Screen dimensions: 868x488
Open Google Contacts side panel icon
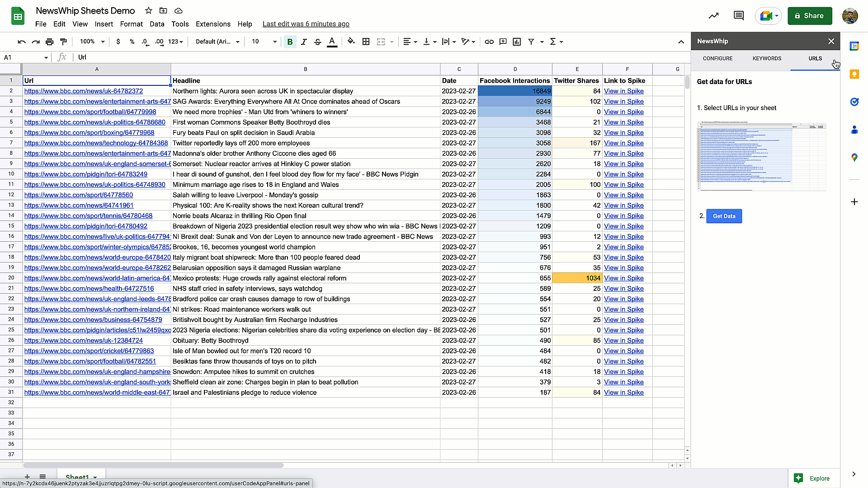point(854,130)
